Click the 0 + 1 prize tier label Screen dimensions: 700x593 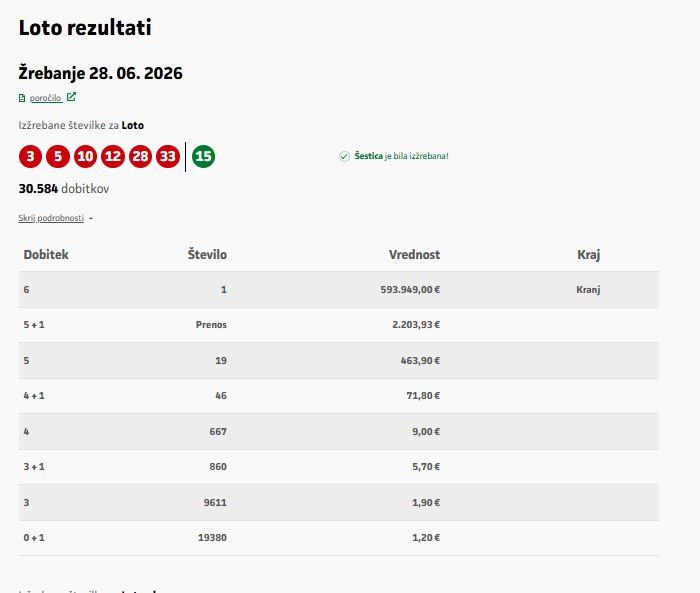pyautogui.click(x=34, y=538)
